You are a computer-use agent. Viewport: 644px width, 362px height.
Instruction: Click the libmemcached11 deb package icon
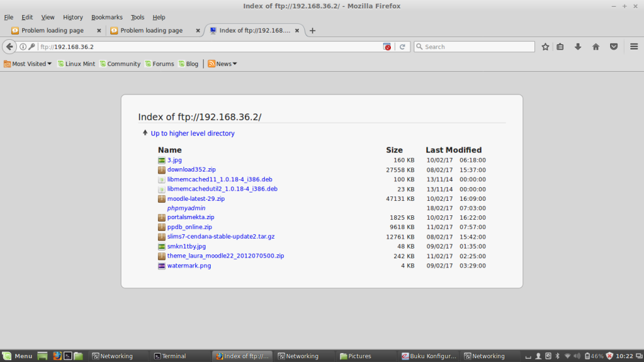(x=161, y=180)
